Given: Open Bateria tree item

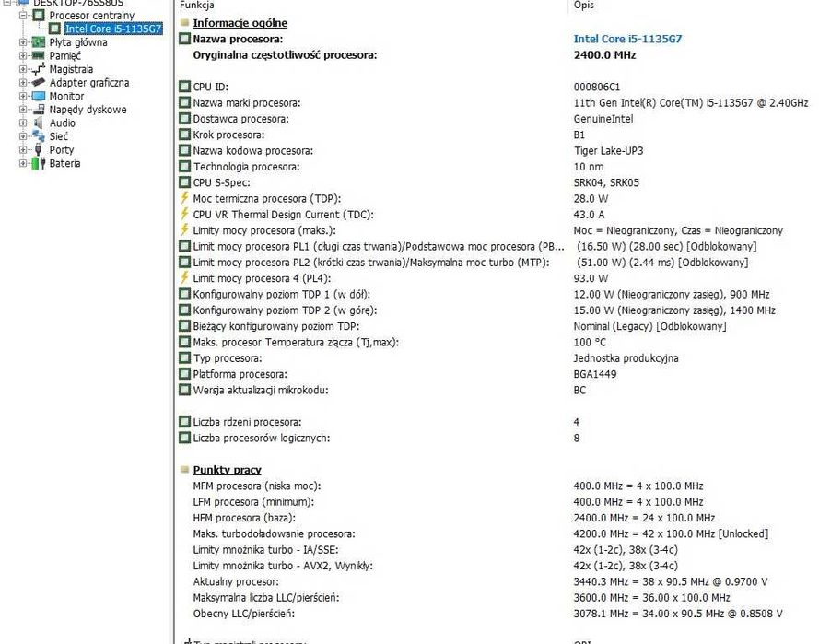Looking at the screenshot, I should point(64,163).
